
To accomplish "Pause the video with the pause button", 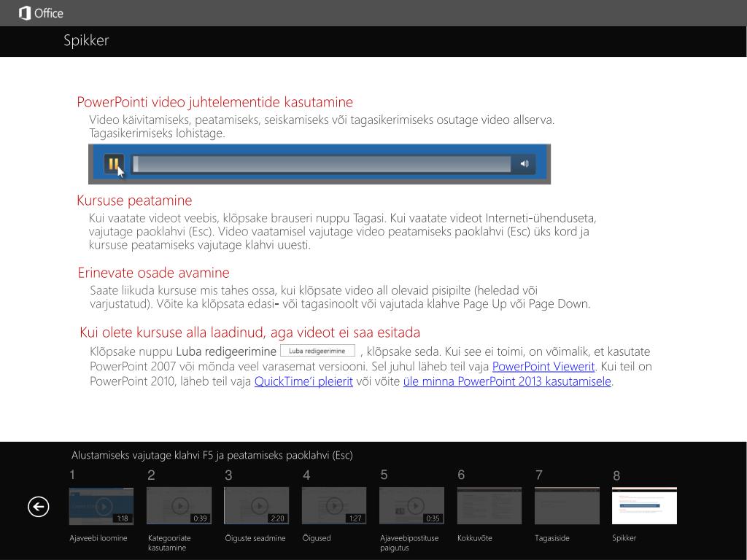I will 114,164.
